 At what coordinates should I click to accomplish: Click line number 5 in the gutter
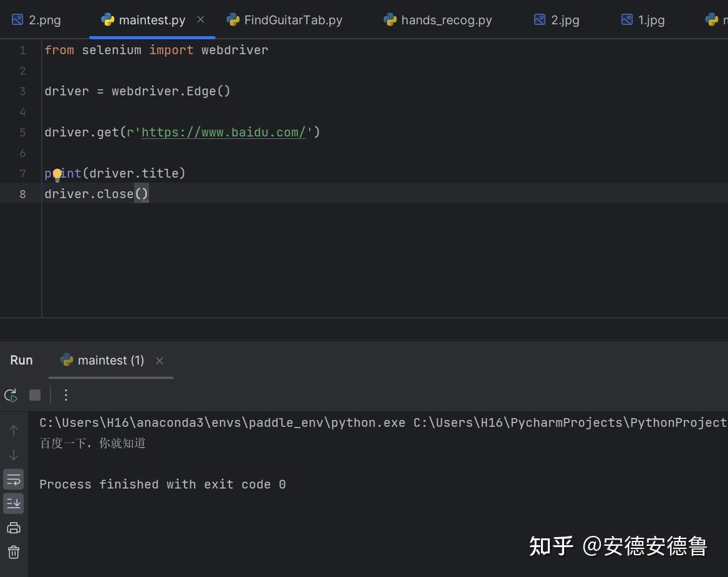(x=22, y=132)
